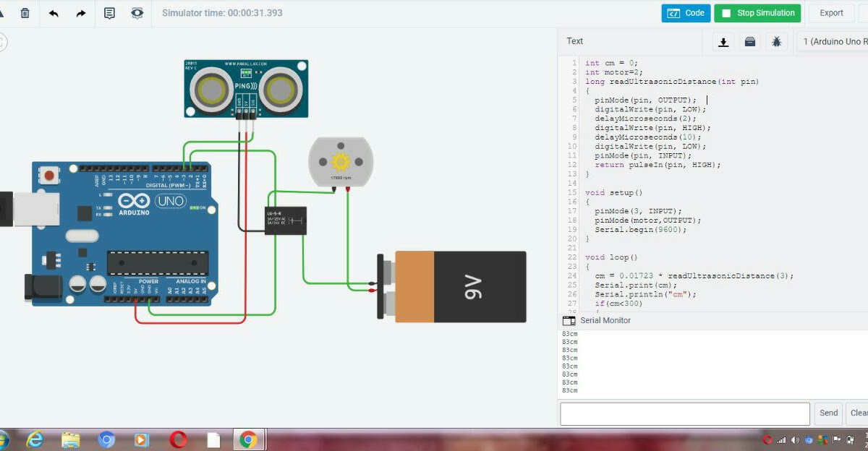
Task: Open the Text code mode dropdown
Action: click(574, 41)
